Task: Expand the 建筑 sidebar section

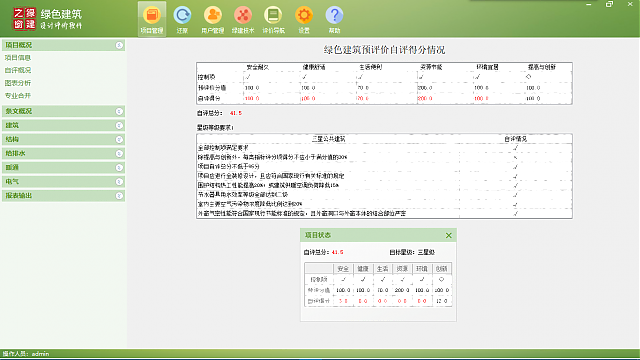Action: point(119,125)
